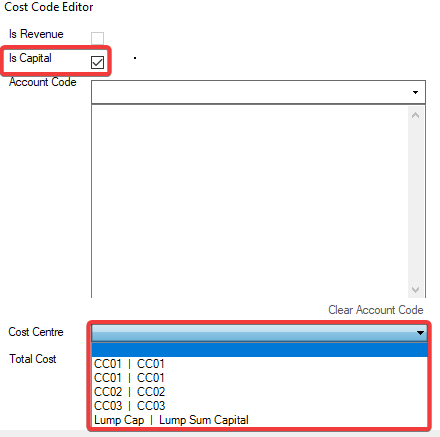Collapse the Cost Centre dropdown using its arrow
440x437 pixels.
click(x=420, y=332)
